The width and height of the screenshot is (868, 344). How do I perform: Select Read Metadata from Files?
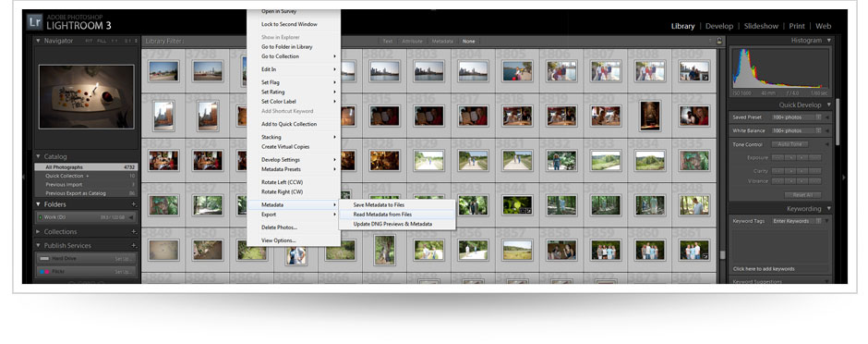pyautogui.click(x=397, y=215)
